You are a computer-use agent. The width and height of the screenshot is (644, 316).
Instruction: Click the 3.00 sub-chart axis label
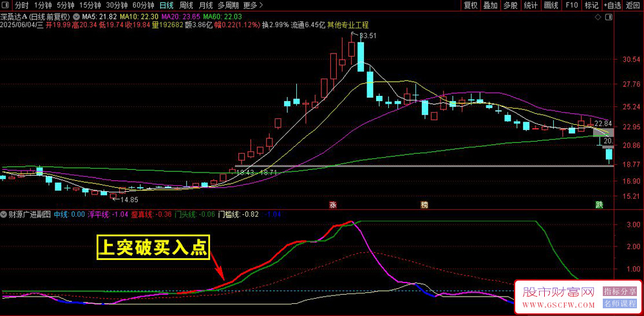pos(634,225)
